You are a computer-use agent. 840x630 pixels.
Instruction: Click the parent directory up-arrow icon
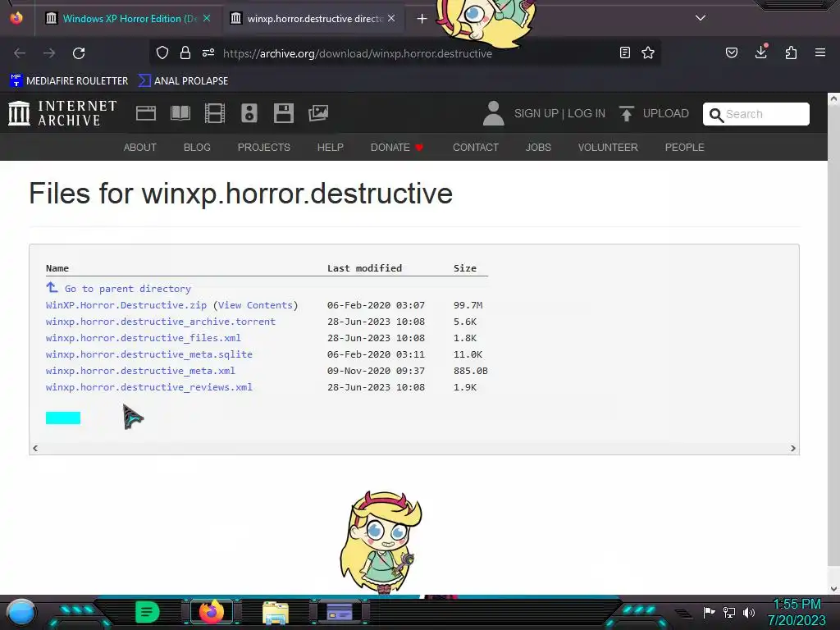(52, 288)
